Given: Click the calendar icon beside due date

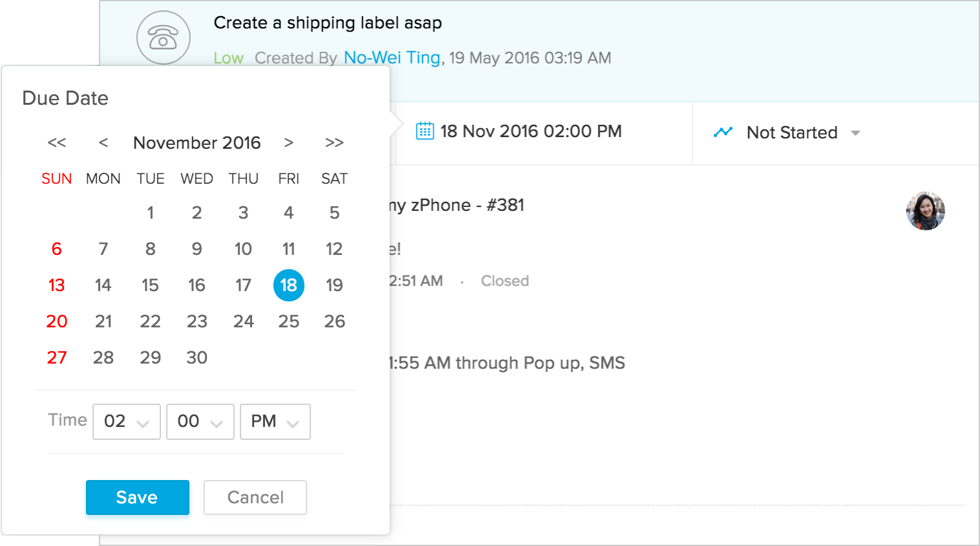Looking at the screenshot, I should (425, 131).
